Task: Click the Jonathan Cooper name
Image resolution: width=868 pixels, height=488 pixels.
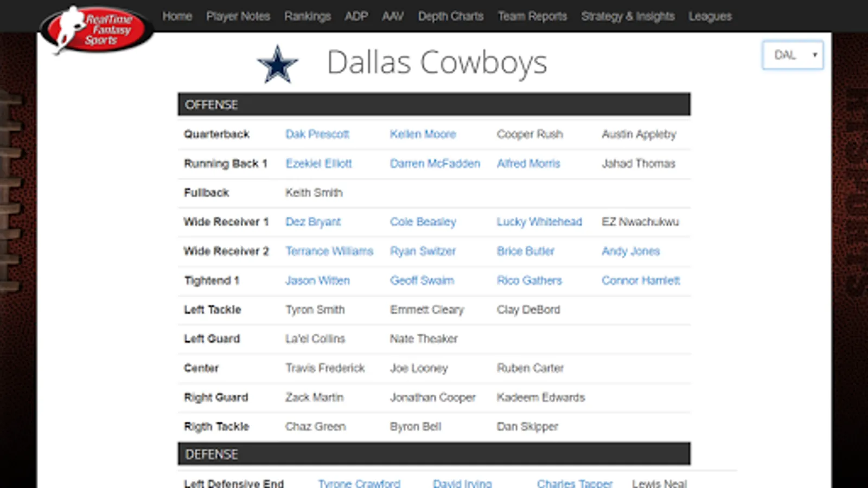Action: pyautogui.click(x=433, y=397)
